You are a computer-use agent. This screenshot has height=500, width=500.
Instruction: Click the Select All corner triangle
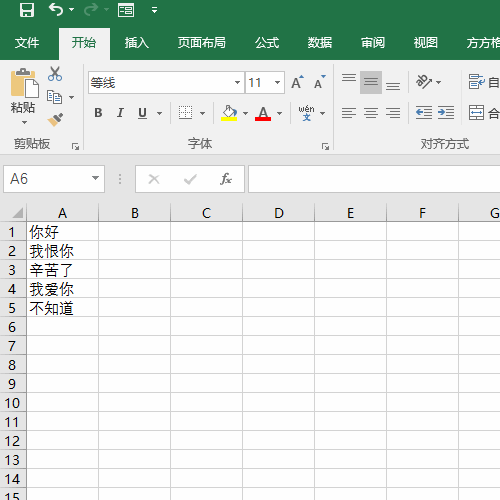[17, 213]
